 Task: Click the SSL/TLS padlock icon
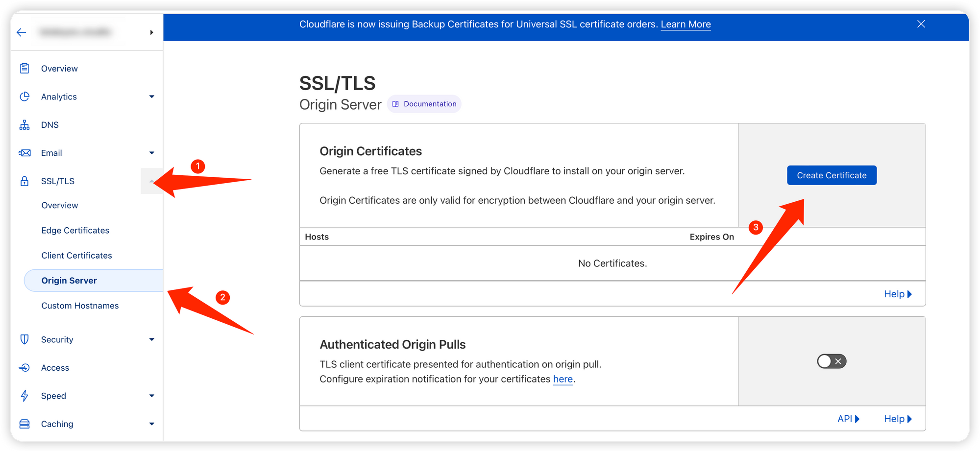(x=24, y=181)
